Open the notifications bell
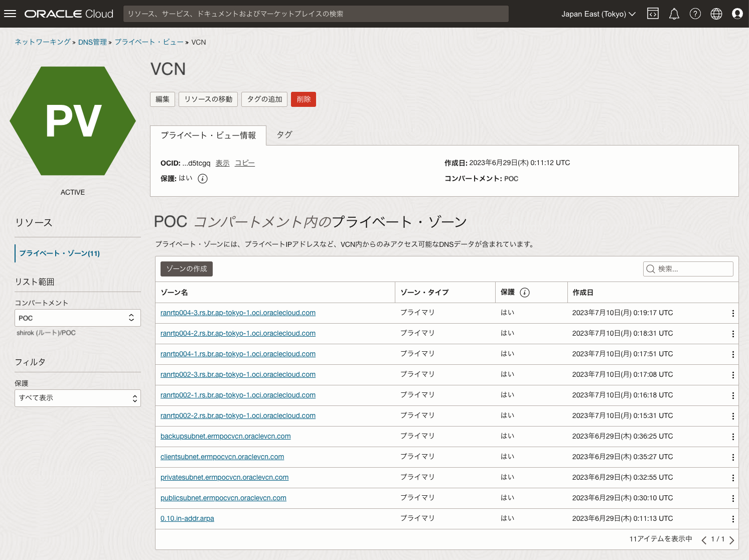749x560 pixels. pyautogui.click(x=674, y=14)
